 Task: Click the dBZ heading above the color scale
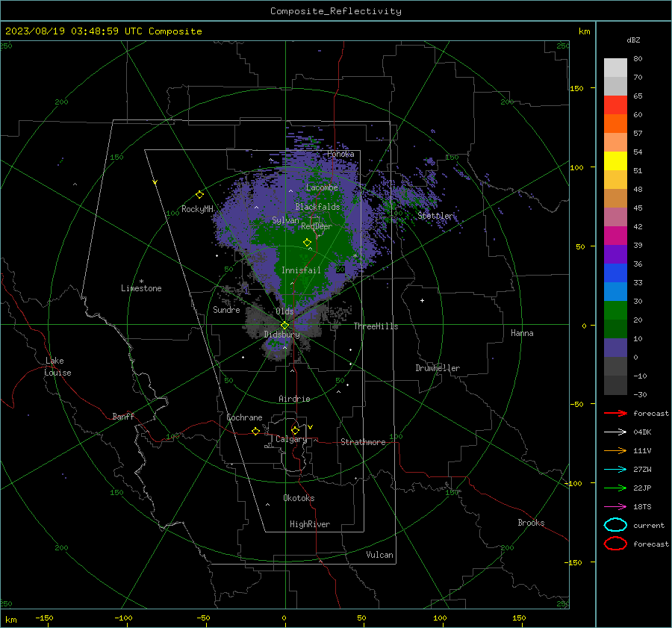point(633,40)
